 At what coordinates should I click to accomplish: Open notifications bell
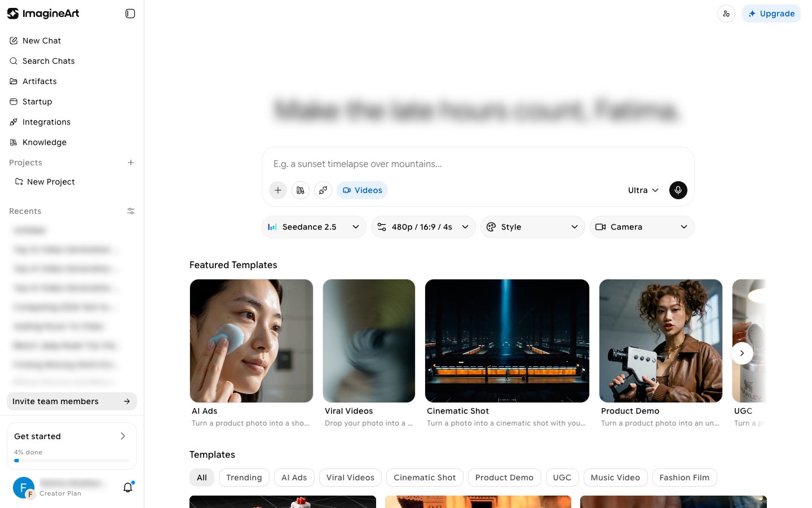tap(128, 487)
